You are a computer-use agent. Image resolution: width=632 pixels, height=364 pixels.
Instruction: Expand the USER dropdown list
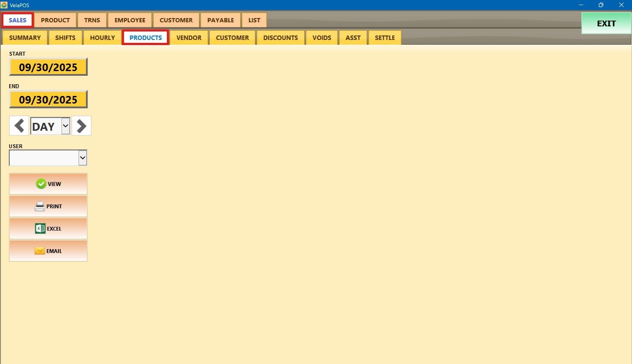[x=83, y=158]
